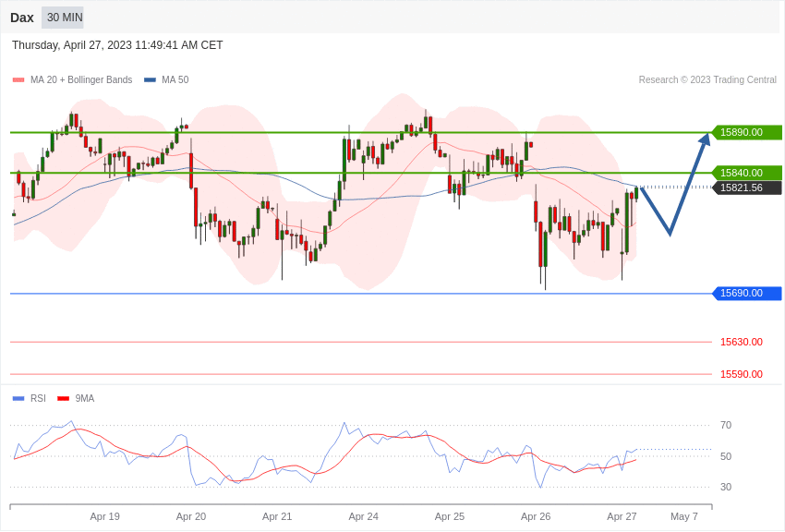Click the 15890.00 resistance price tag
This screenshot has width=785, height=532.
click(746, 133)
